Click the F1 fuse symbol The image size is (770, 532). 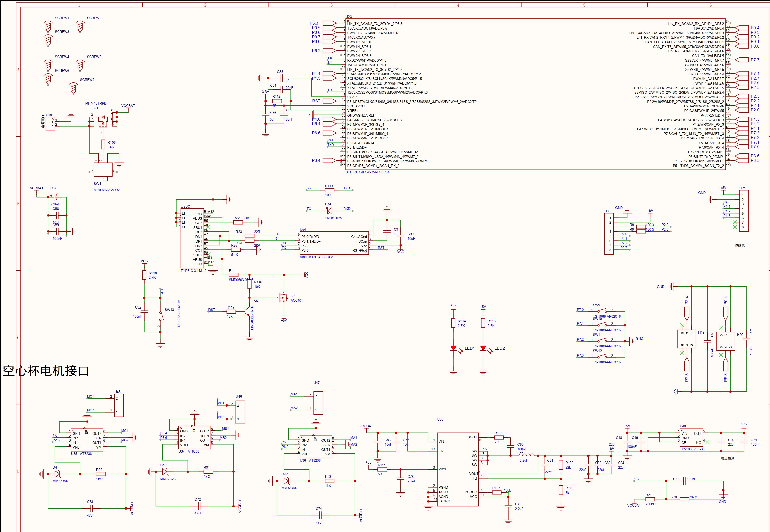click(233, 275)
